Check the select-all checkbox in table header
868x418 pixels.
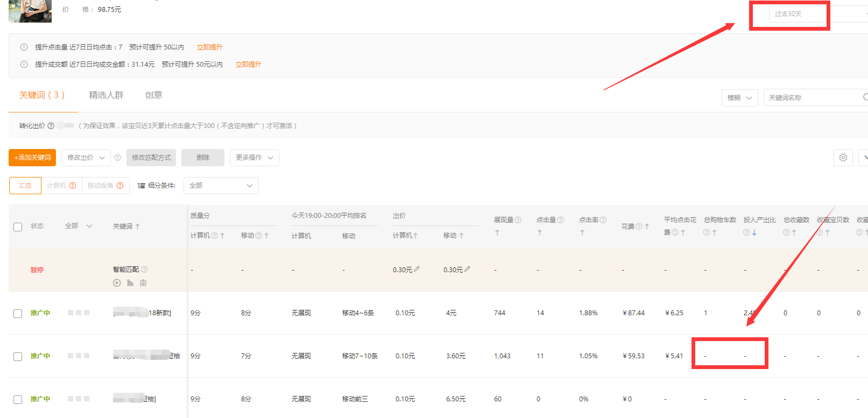(18, 227)
